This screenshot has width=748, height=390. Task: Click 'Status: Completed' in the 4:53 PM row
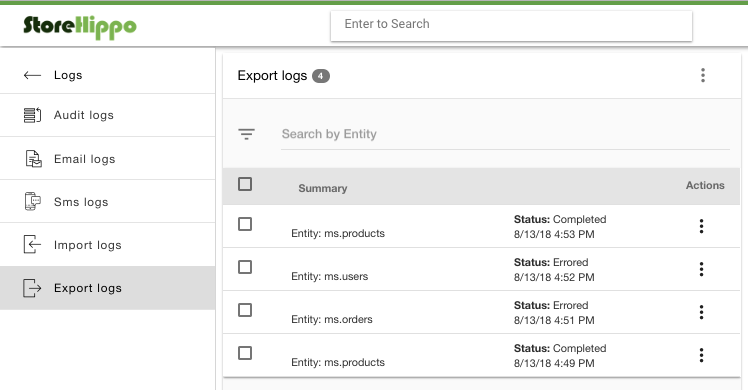click(560, 219)
